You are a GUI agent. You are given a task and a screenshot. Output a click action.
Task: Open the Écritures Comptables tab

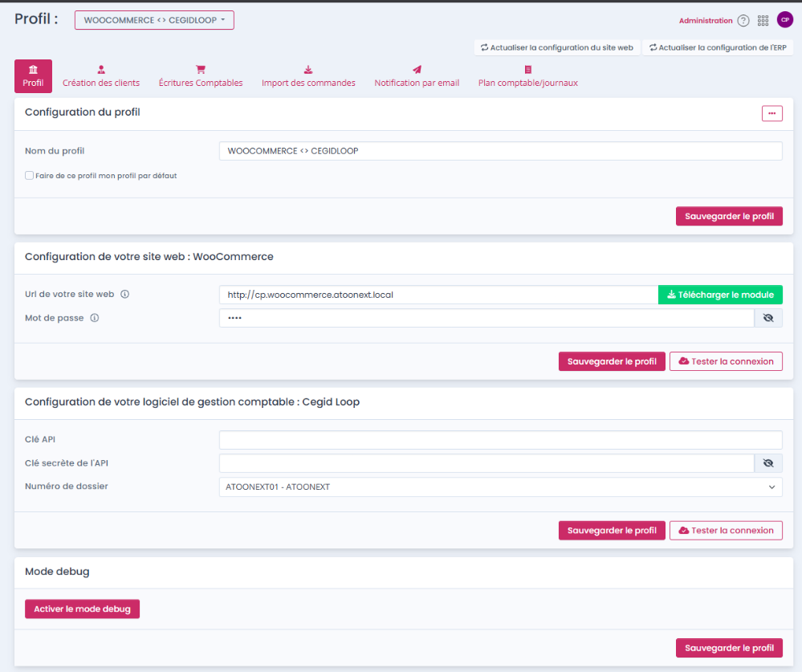[201, 76]
